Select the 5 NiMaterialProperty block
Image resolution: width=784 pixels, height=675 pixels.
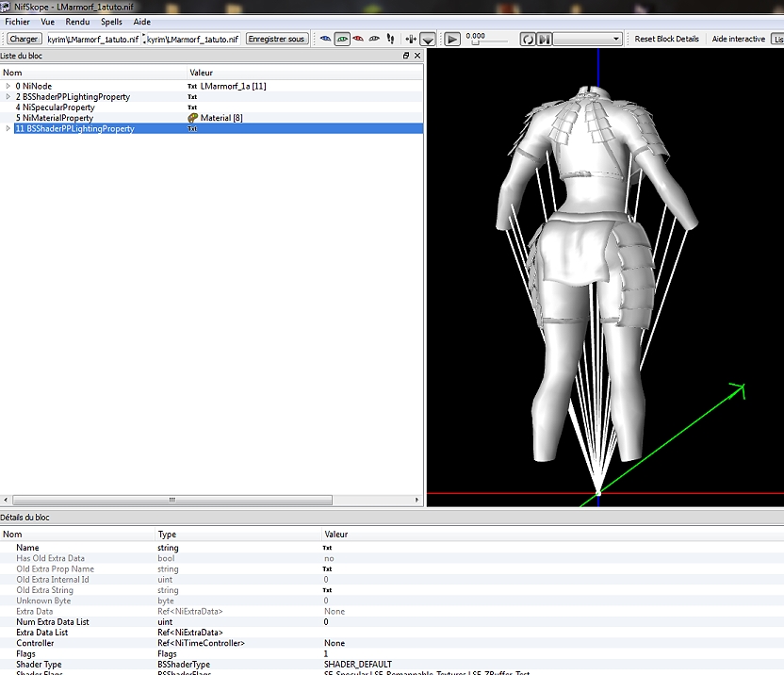coord(55,118)
